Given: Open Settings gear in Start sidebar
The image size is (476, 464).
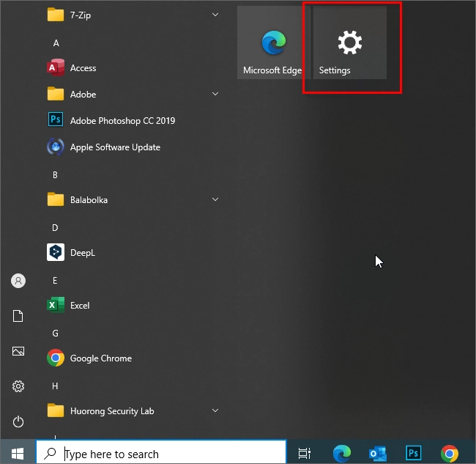Looking at the screenshot, I should (18, 386).
